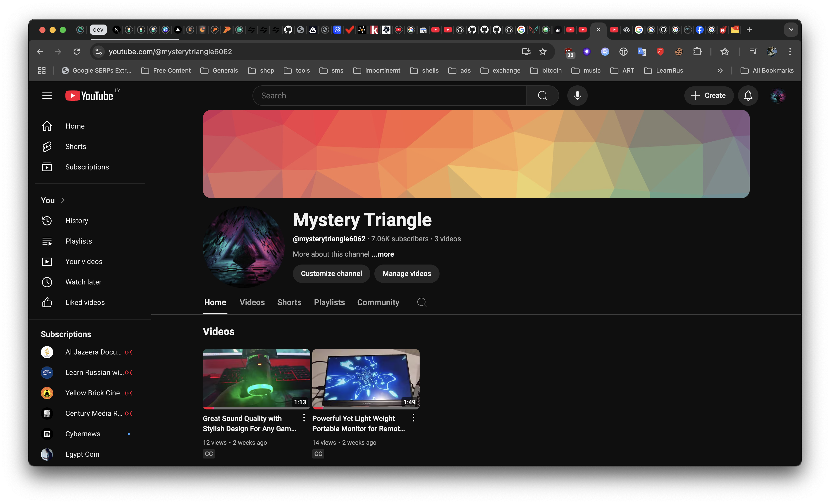This screenshot has height=504, width=830.
Task: Open Egypt Coin subscription channel
Action: (90, 454)
